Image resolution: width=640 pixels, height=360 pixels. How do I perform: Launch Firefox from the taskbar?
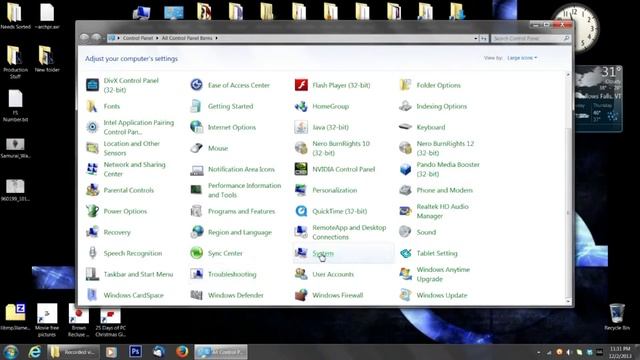pyautogui.click(x=182, y=351)
